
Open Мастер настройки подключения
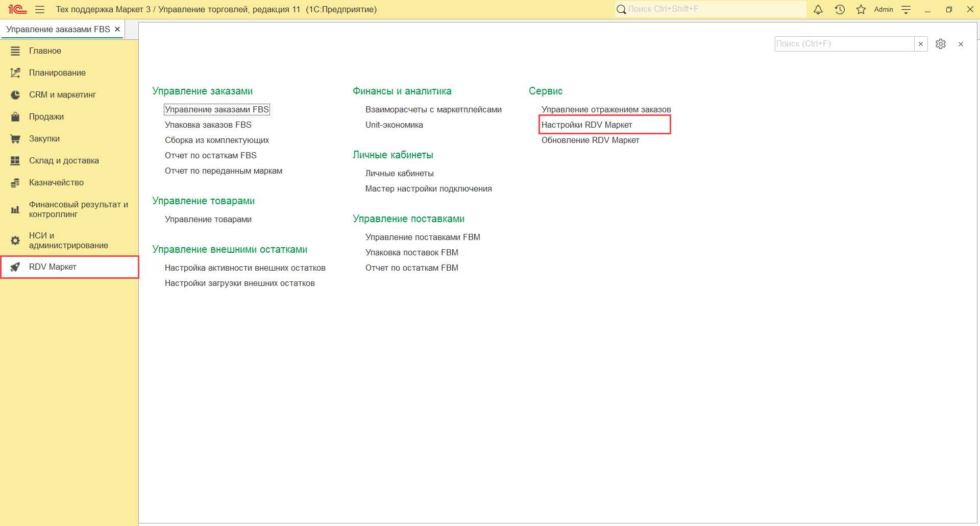[428, 189]
